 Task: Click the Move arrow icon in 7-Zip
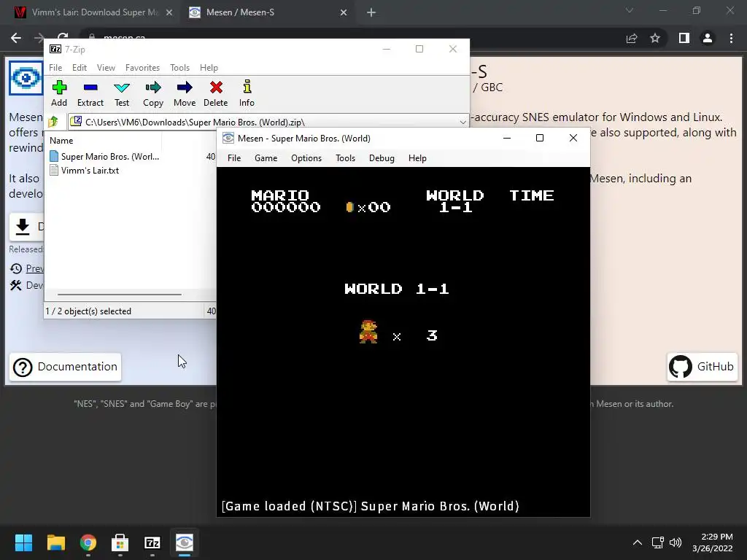click(x=185, y=93)
